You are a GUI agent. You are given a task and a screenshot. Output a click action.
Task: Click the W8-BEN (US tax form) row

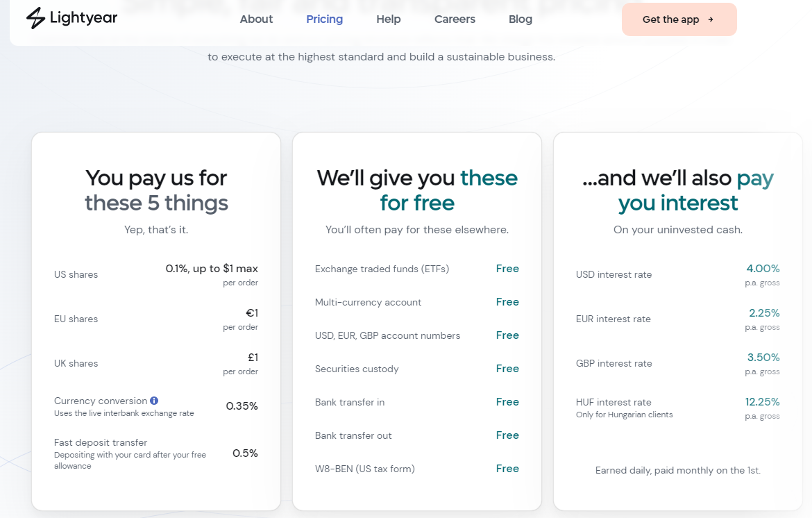(x=417, y=469)
